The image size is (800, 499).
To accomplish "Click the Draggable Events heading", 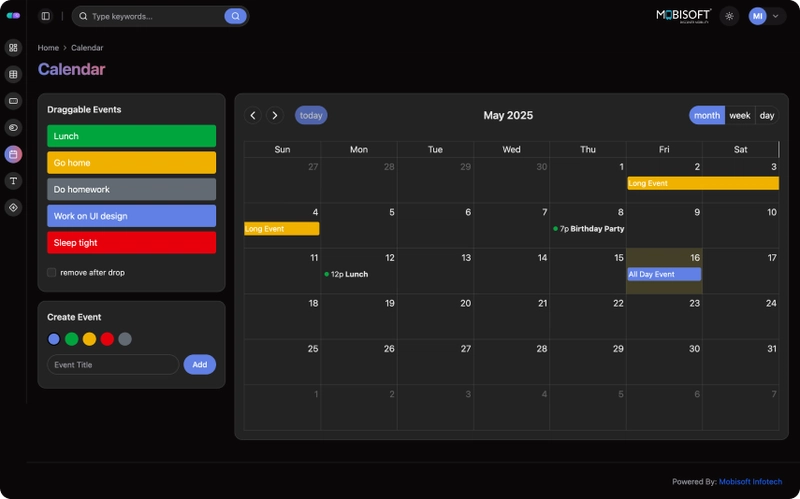I will click(x=84, y=109).
